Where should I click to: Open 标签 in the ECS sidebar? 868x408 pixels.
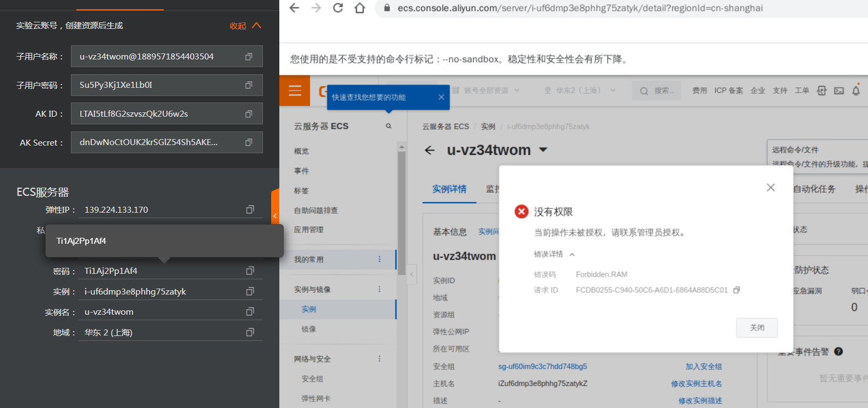coord(301,190)
